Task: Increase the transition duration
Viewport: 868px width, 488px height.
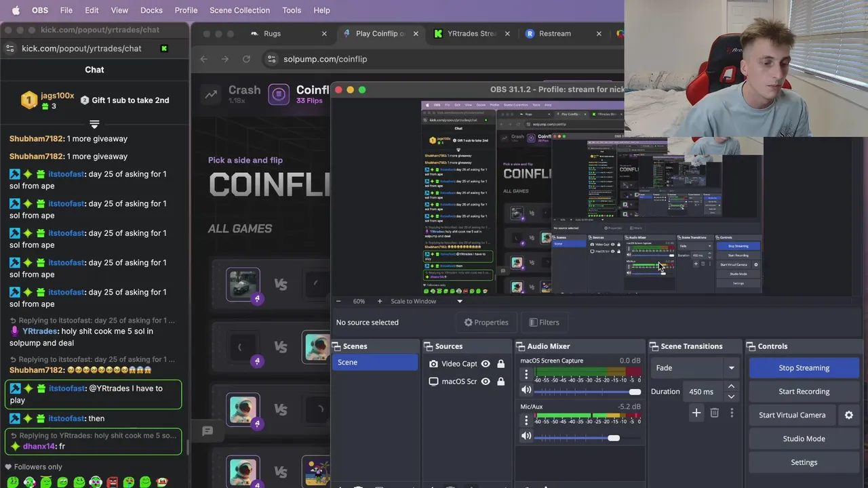Action: 731,387
